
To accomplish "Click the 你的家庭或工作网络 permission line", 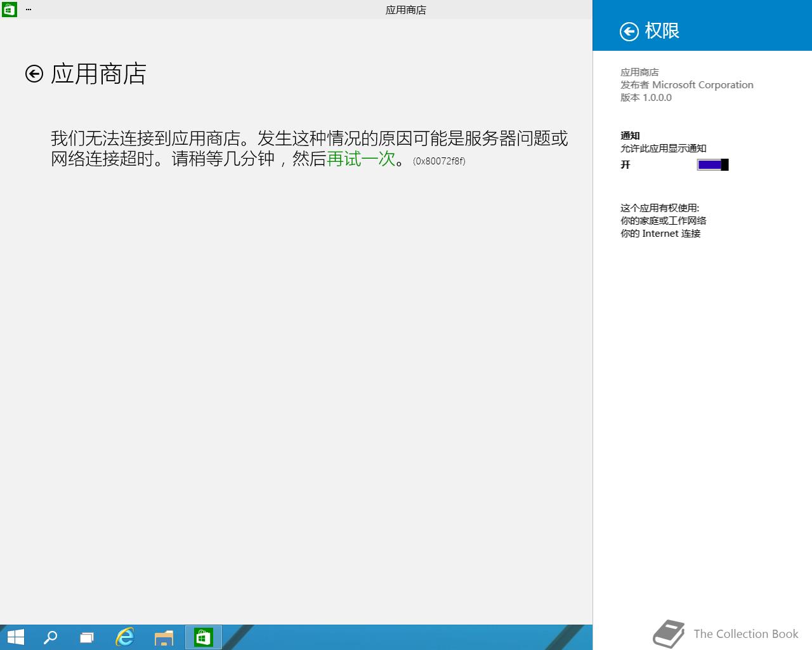I will (664, 221).
